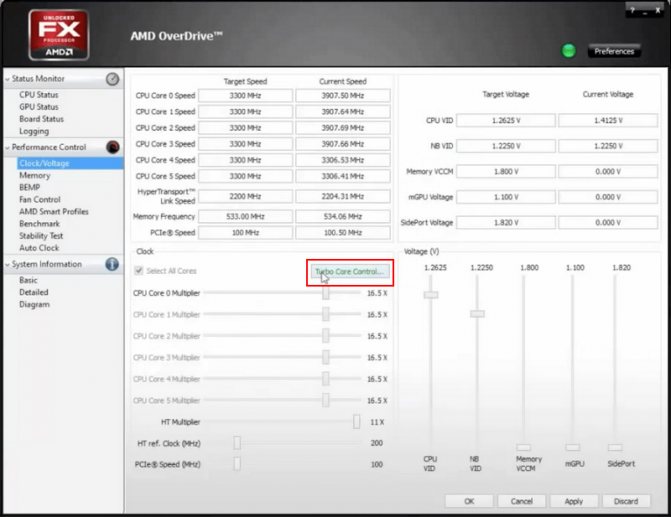Click the NB VID target voltage field
This screenshot has height=517, width=671.
click(x=506, y=146)
